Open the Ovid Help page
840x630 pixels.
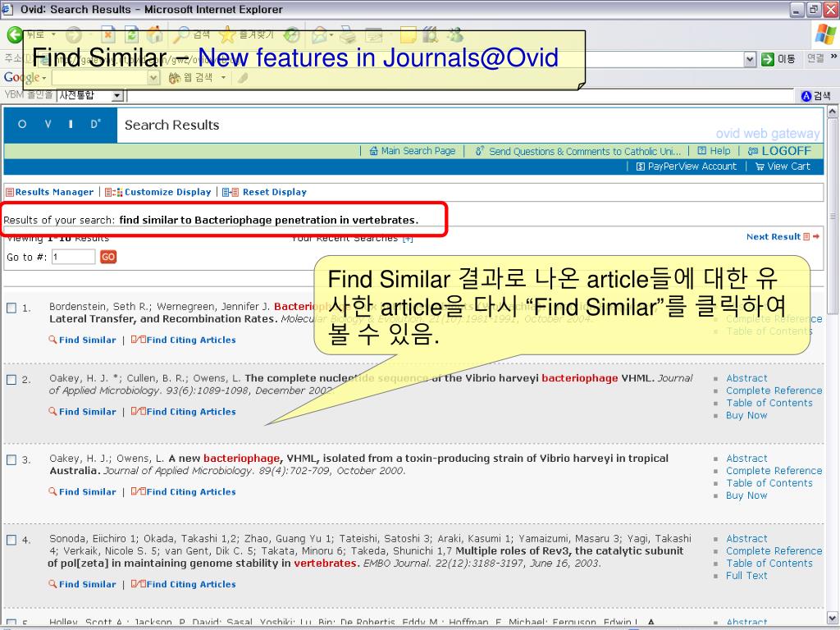click(714, 151)
